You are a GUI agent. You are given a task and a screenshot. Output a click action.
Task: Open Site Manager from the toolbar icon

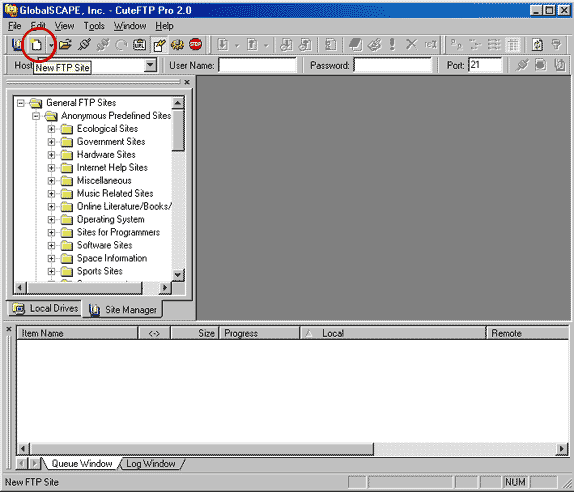click(x=17, y=45)
